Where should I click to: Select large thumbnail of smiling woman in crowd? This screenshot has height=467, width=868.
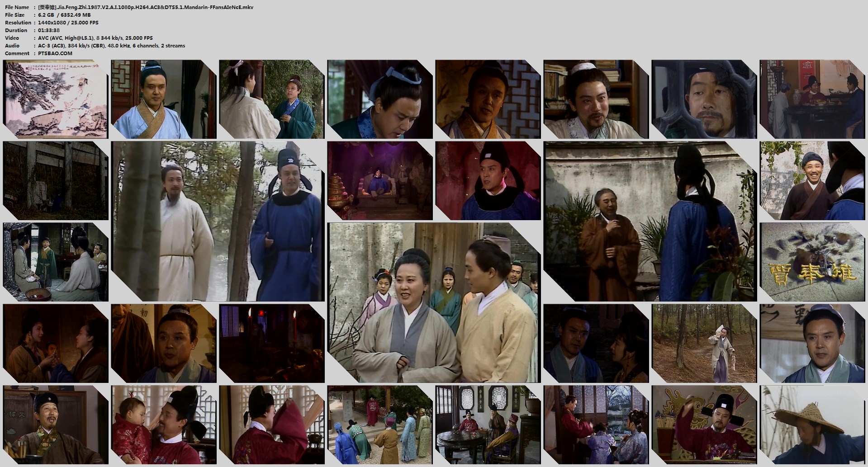[434, 303]
